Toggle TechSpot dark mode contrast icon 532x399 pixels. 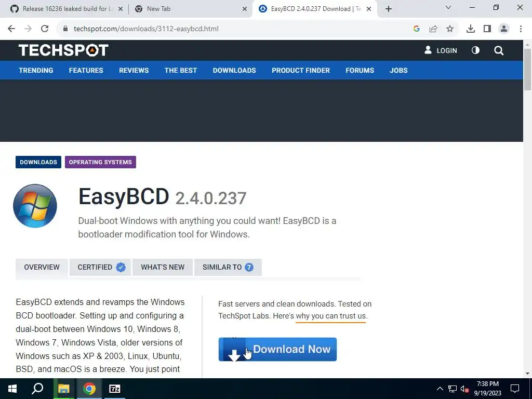coord(476,50)
